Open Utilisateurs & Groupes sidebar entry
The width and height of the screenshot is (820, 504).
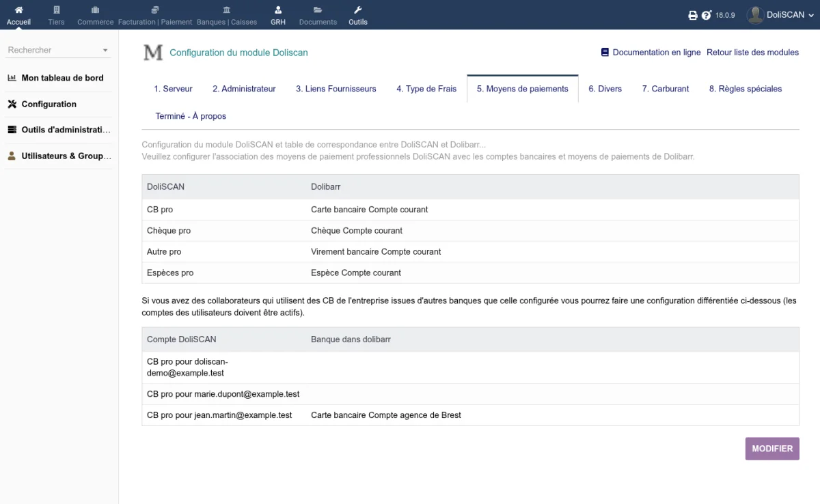pos(66,156)
